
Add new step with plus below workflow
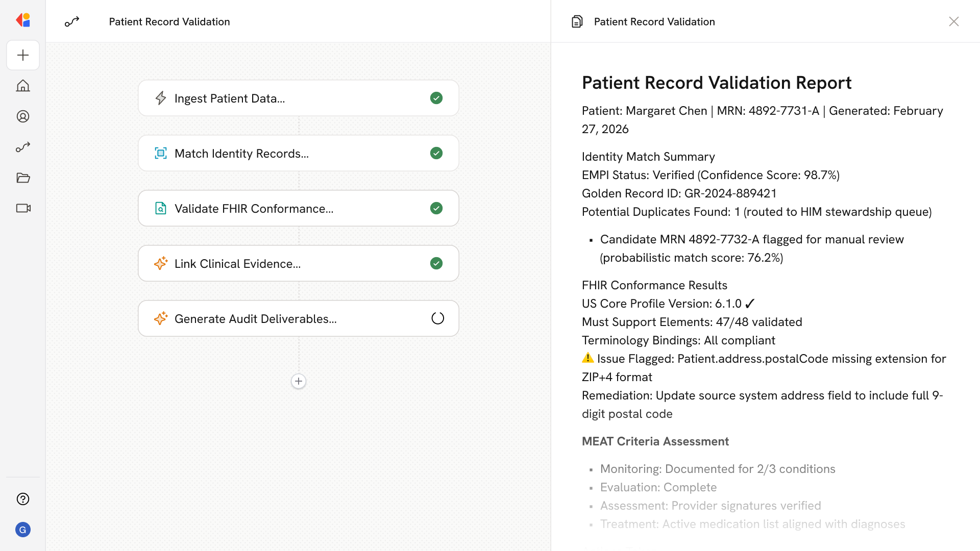299,381
